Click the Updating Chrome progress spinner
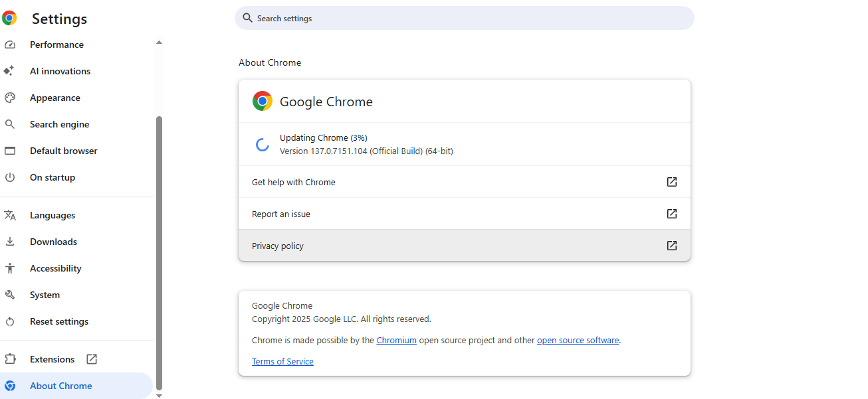 (x=262, y=144)
